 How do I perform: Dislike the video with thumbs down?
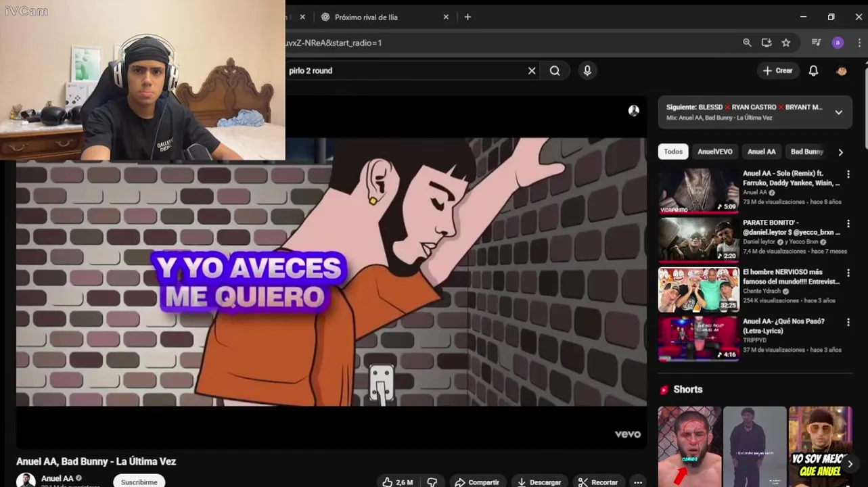pos(432,482)
